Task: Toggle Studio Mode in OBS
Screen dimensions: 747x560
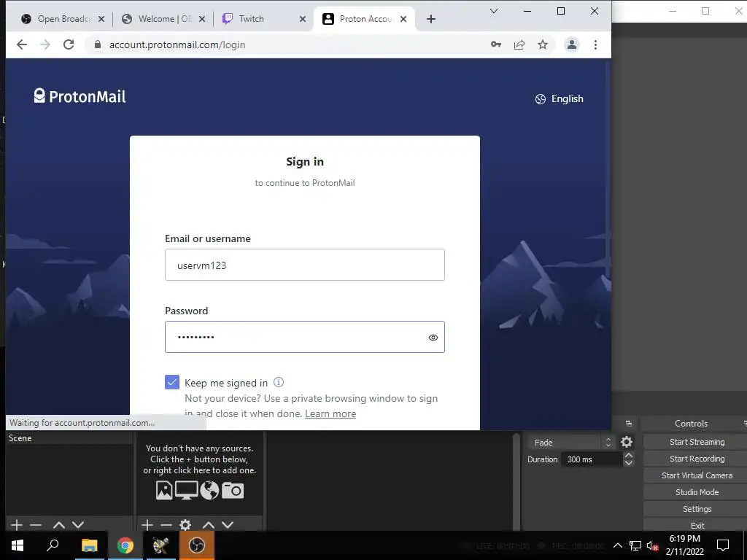Action: (x=697, y=492)
